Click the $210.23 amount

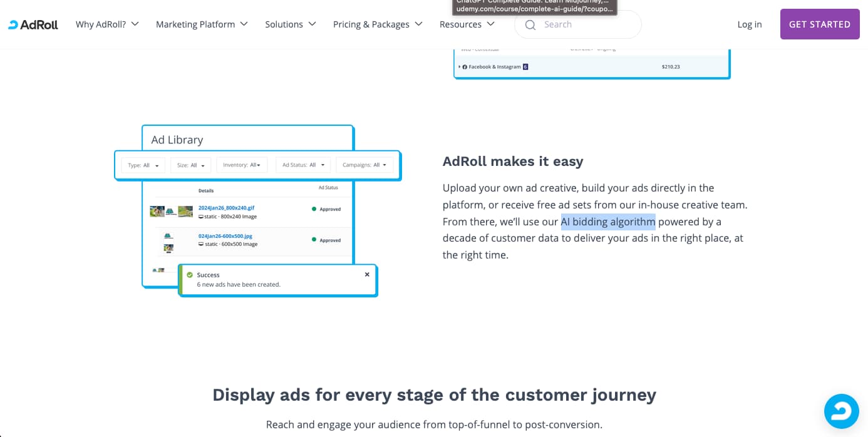coord(670,66)
